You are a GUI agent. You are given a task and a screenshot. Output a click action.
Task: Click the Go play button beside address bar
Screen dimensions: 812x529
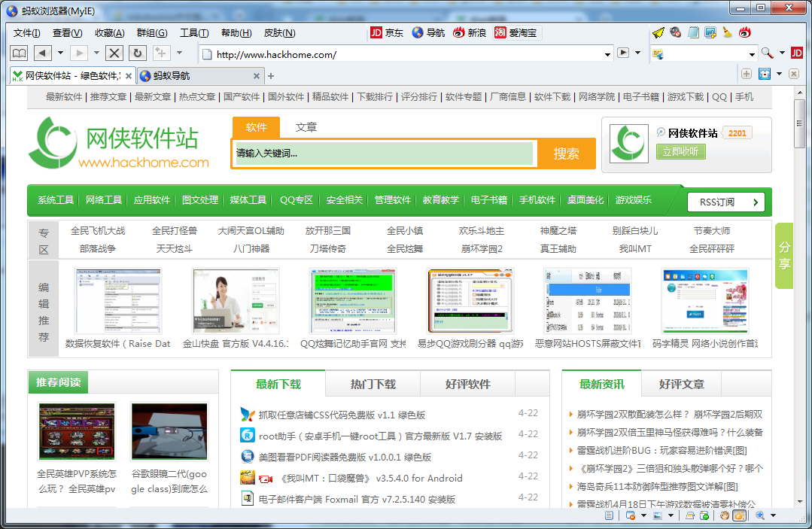[x=623, y=53]
